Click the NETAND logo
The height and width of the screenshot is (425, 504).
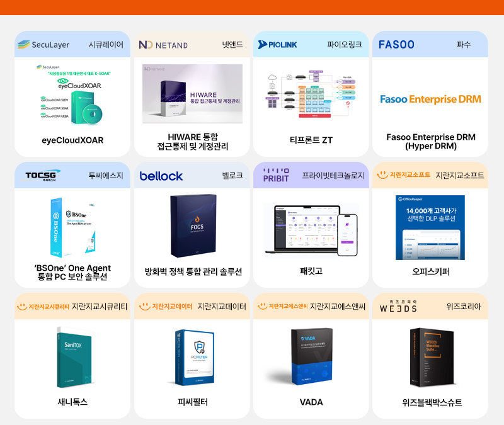click(x=163, y=45)
